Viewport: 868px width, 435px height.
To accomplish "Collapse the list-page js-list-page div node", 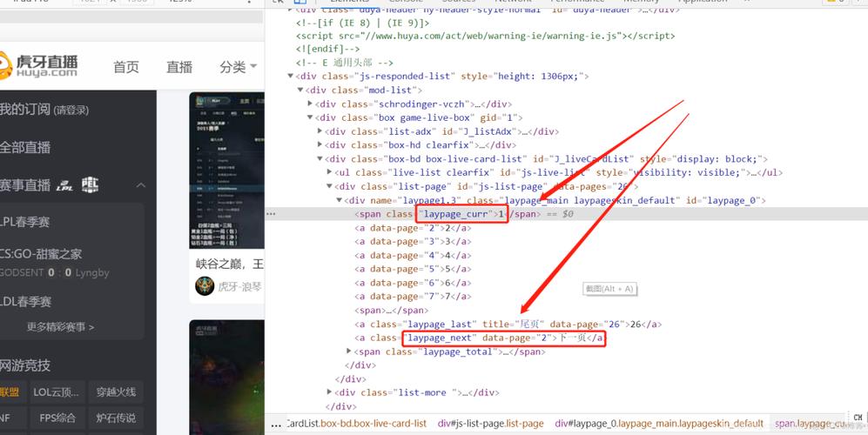I will click(329, 186).
